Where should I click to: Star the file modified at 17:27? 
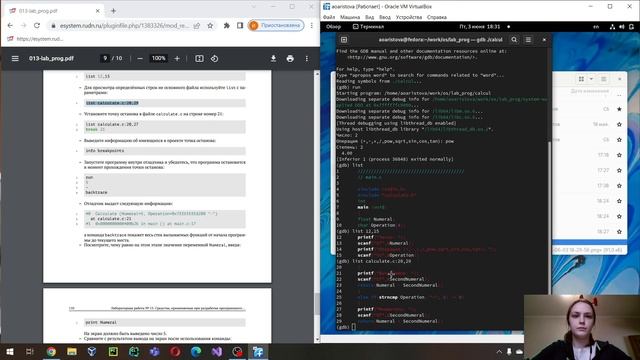619,170
